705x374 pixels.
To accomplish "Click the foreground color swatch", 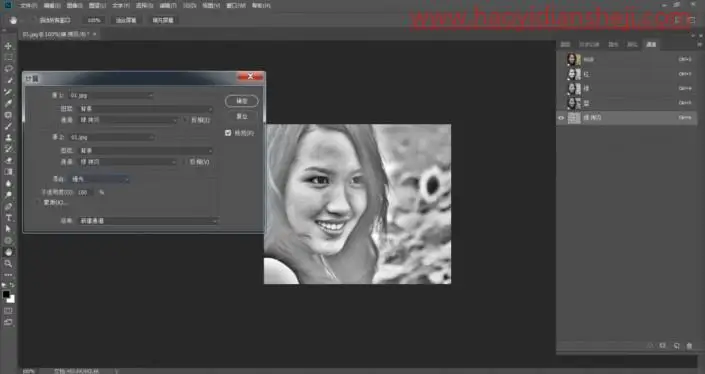I will point(6,295).
